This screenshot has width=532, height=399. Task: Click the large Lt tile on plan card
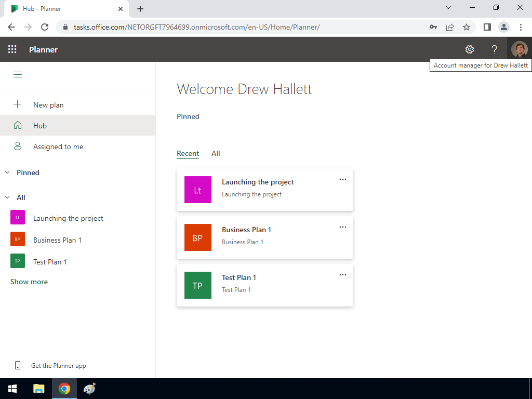[198, 190]
